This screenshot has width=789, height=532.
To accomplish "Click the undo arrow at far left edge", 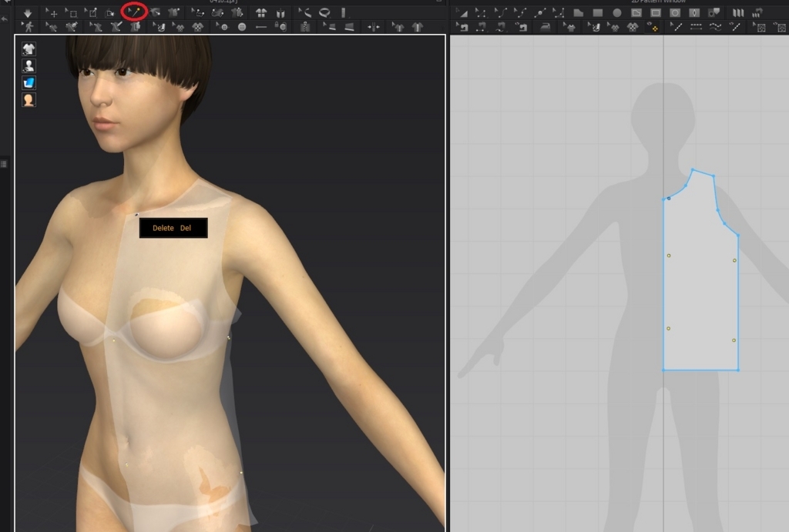I will point(5,18).
